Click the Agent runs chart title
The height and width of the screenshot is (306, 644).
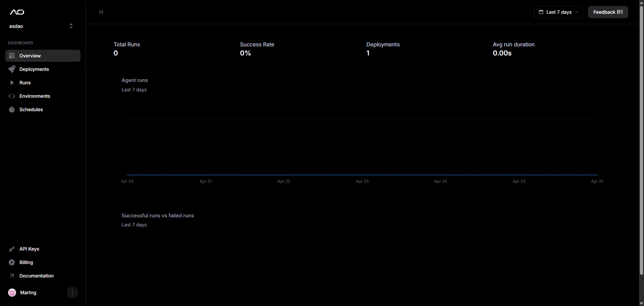point(135,80)
